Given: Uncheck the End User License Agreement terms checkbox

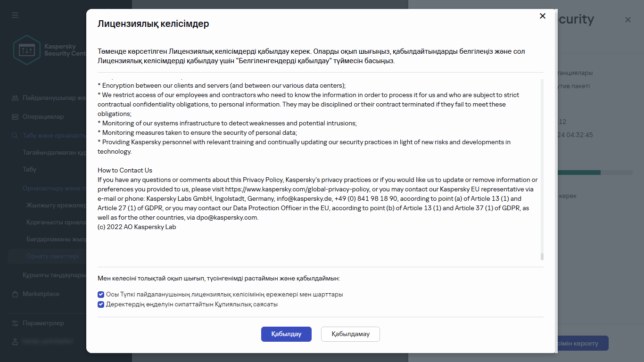Looking at the screenshot, I should 101,295.
